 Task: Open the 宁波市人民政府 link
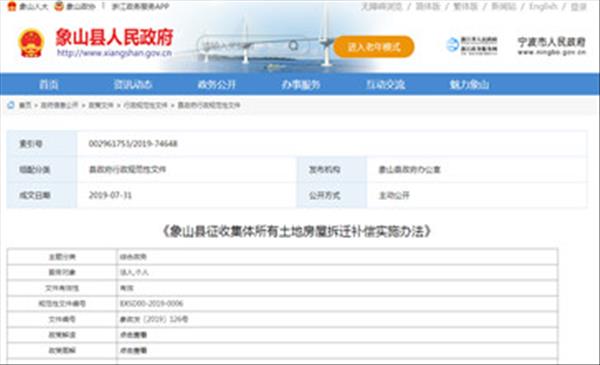[551, 46]
